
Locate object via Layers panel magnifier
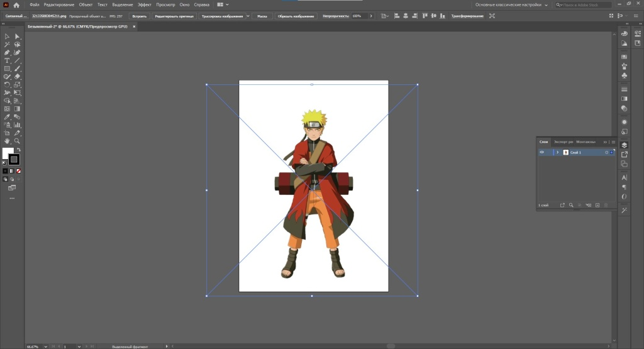coord(571,205)
